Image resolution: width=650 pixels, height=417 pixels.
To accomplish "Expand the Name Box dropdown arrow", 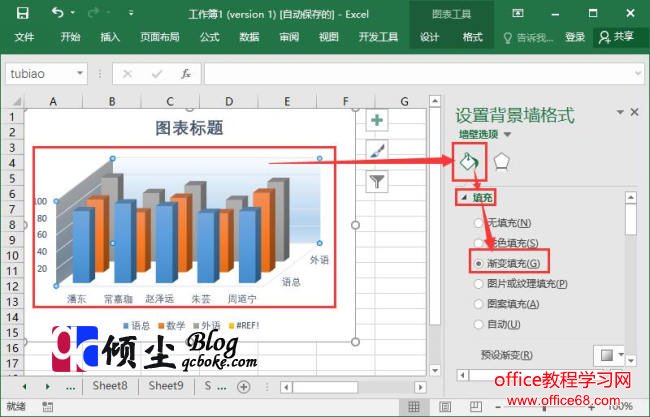I will coord(80,74).
